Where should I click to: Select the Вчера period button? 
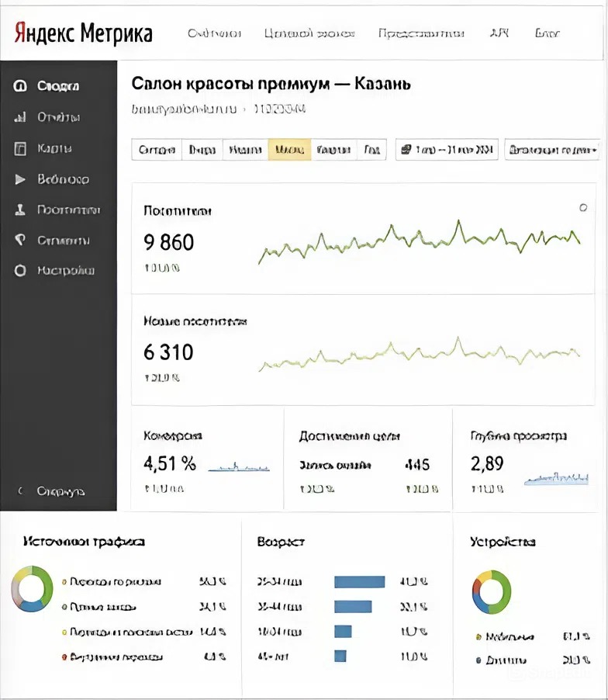(x=202, y=150)
